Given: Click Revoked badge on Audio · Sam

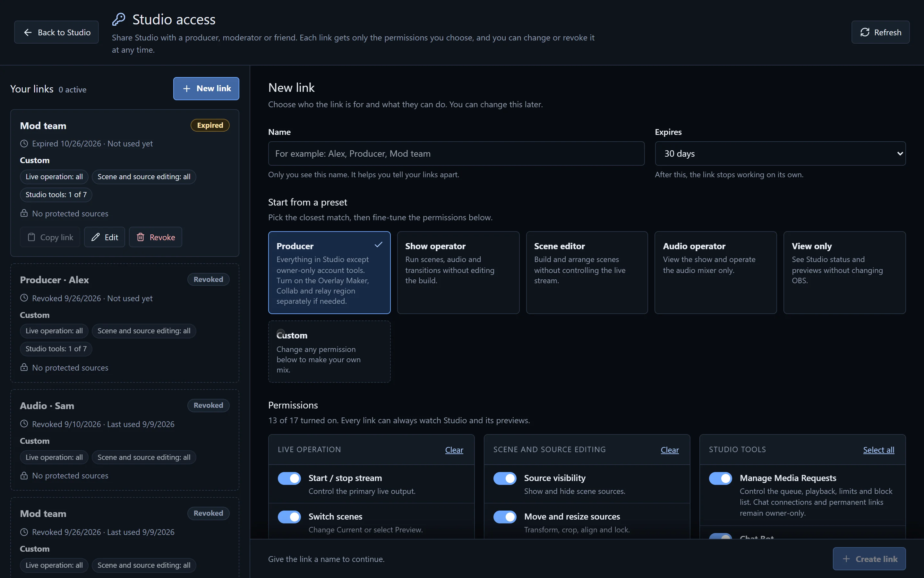Looking at the screenshot, I should coord(209,405).
